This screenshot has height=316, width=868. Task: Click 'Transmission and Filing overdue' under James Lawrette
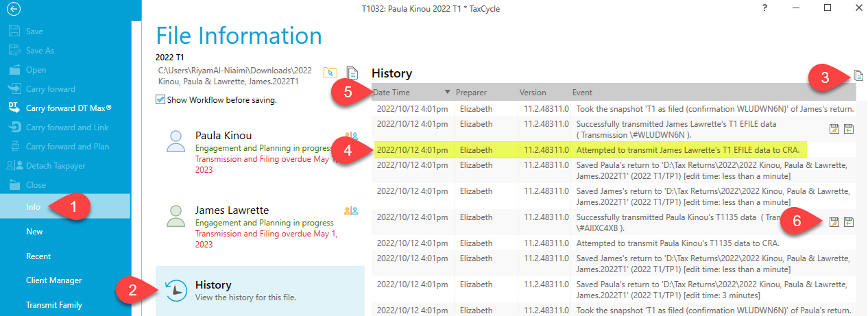[266, 239]
